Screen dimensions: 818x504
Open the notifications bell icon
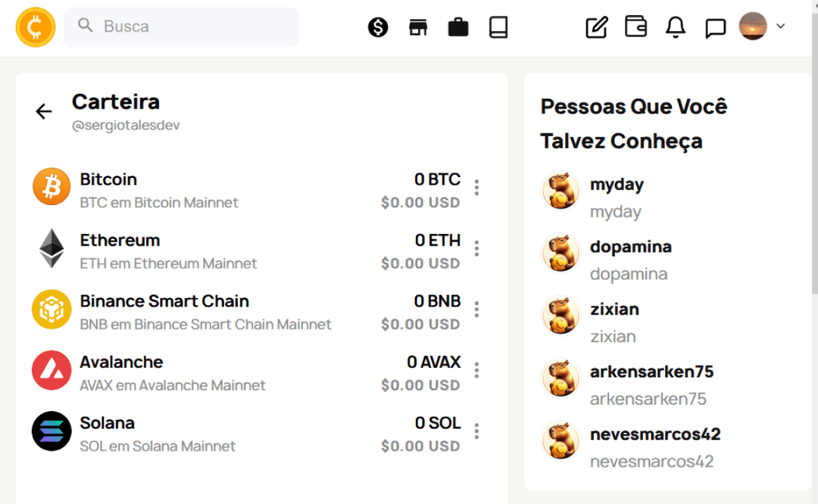(x=675, y=27)
